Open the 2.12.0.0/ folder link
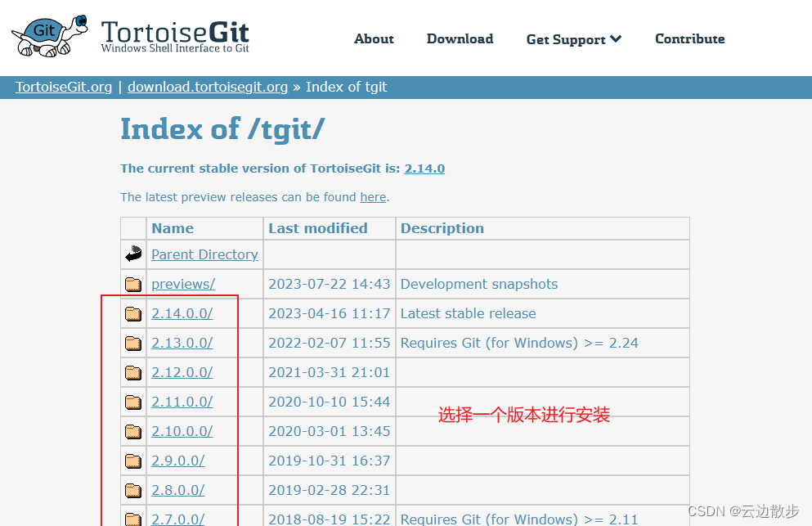The height and width of the screenshot is (526, 812). tap(182, 372)
